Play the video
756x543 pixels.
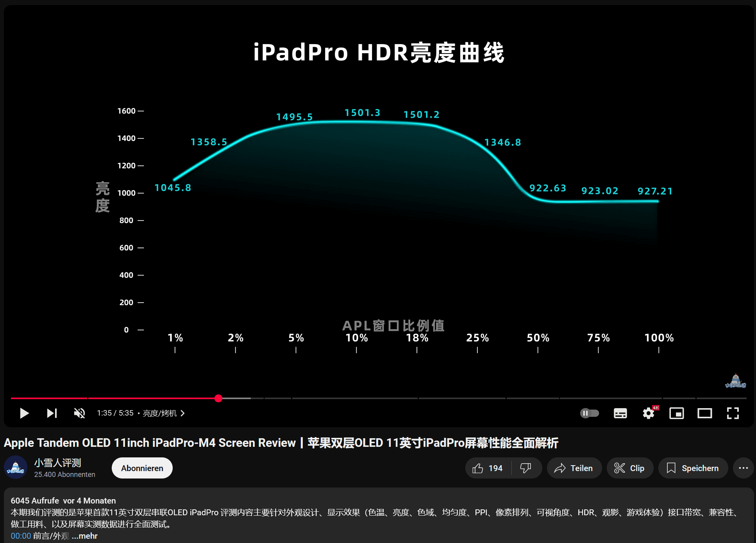(24, 413)
